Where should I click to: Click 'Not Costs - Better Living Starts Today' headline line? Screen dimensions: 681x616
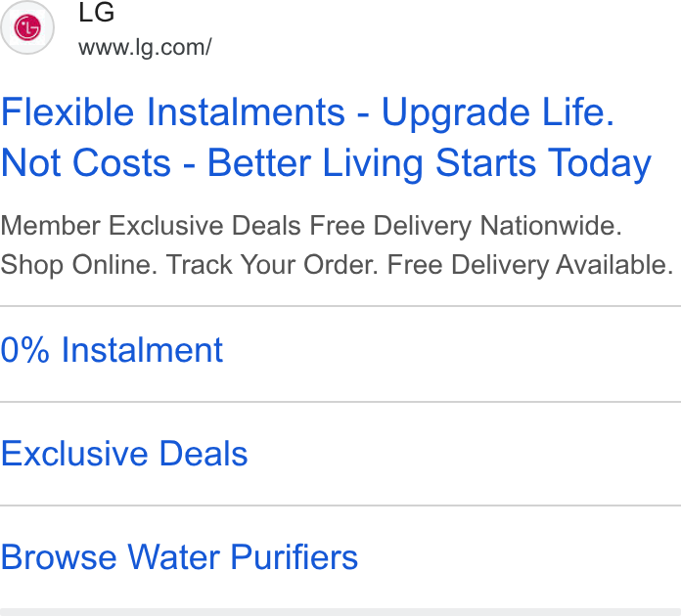tap(326, 163)
